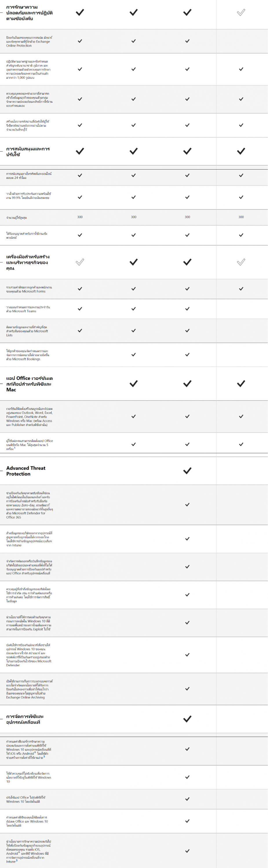Click the checkmark in the Defender for Office 365 row
Screen dimensions: 268x868
(x=187, y=504)
